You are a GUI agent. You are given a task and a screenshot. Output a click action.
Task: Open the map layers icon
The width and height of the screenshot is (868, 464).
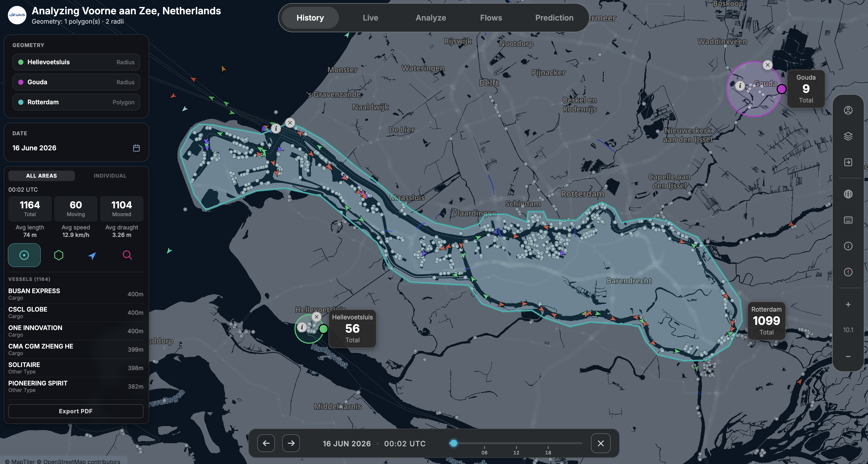click(848, 136)
